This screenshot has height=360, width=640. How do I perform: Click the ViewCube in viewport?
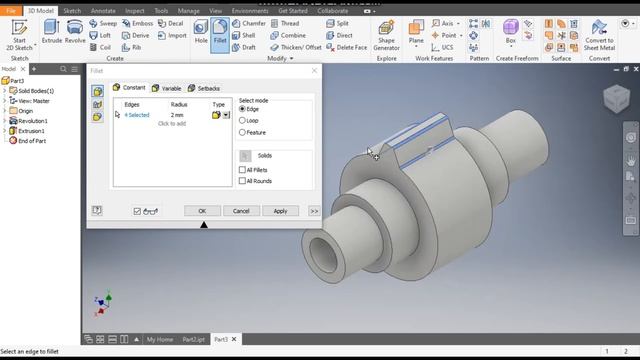[x=616, y=98]
